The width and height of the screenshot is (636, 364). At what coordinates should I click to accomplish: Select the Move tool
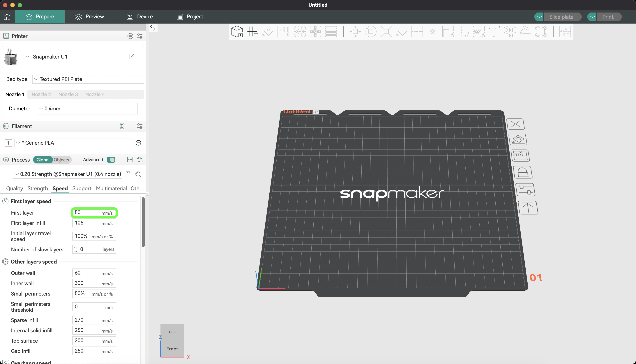pos(355,31)
